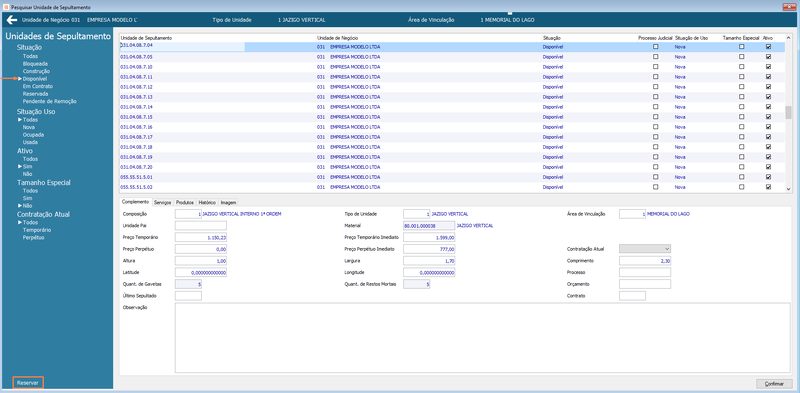Click the Observação text area
The height and width of the screenshot is (393, 800).
coord(482,337)
